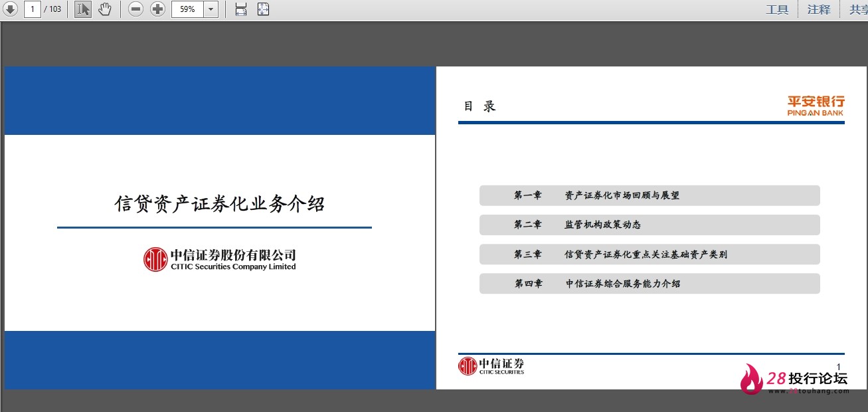Click the 第三章 信贷资产证券化重点关注基础资产类别 entry

pyautogui.click(x=650, y=254)
